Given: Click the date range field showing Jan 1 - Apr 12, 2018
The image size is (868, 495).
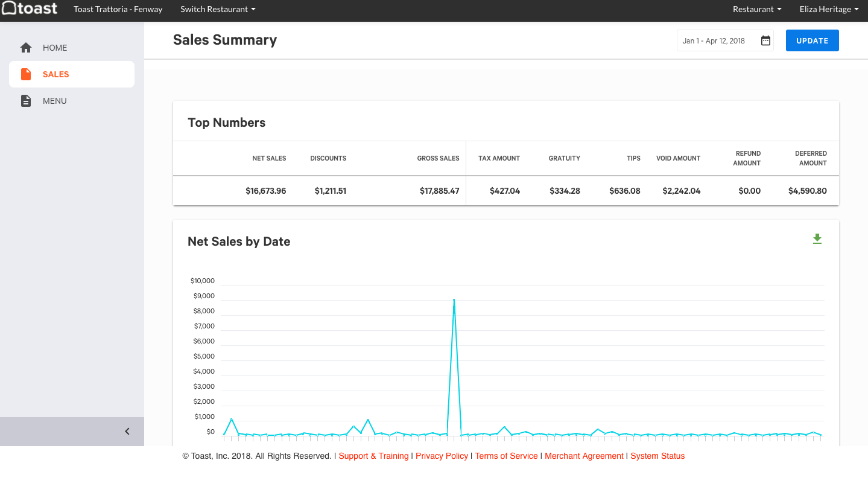Looking at the screenshot, I should click(x=715, y=40).
